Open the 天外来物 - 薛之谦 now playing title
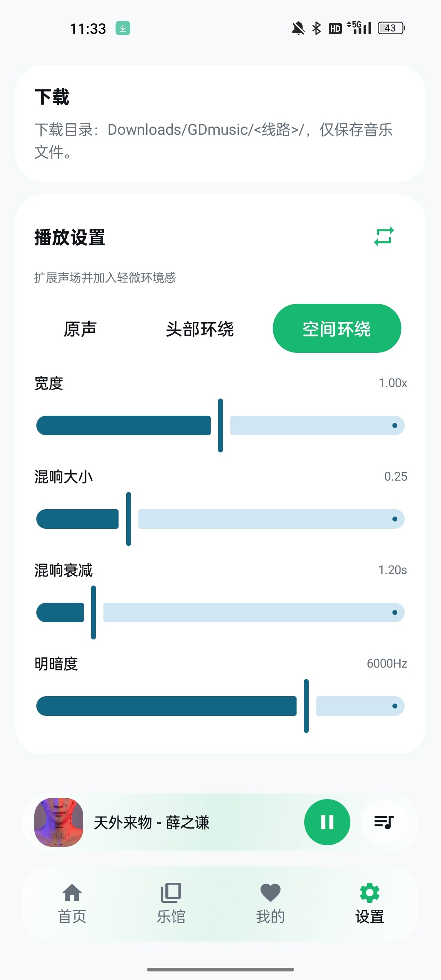This screenshot has width=441, height=980. (x=151, y=822)
